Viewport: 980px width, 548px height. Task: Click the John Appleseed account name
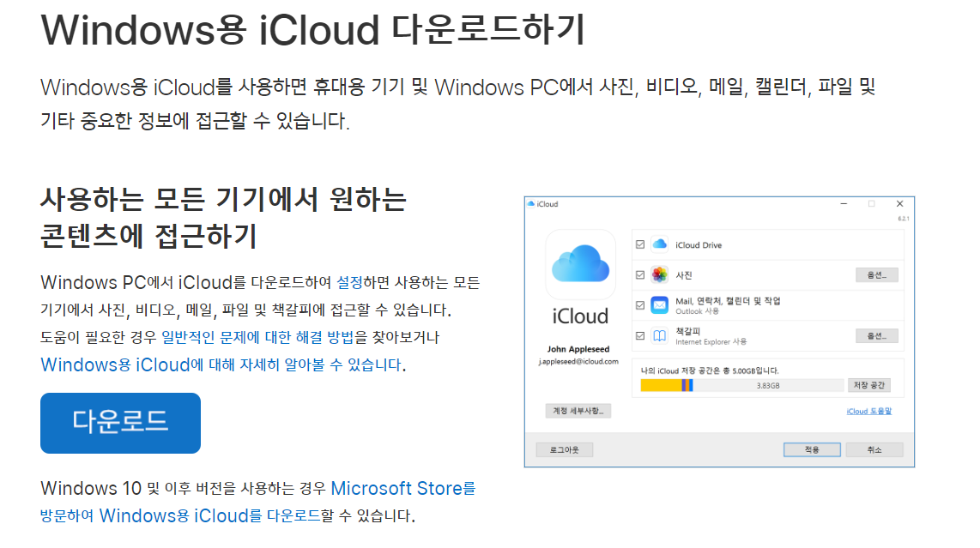coord(578,349)
